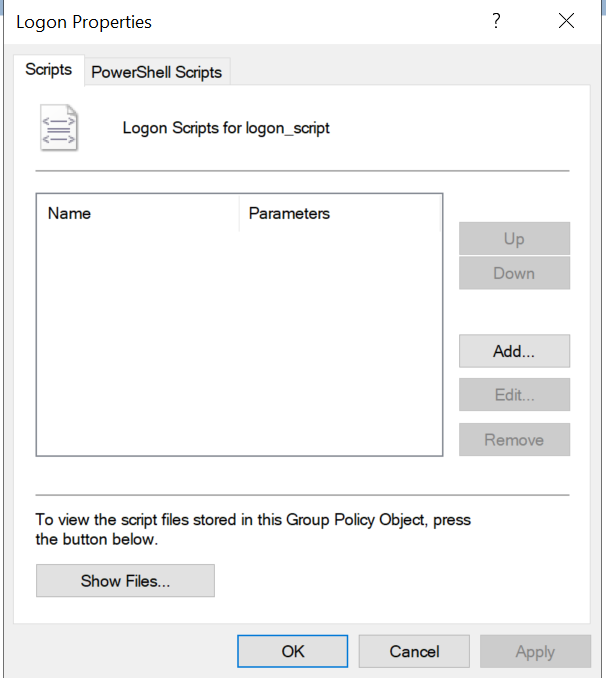Click the Remove button
The image size is (606, 678).
click(514, 440)
